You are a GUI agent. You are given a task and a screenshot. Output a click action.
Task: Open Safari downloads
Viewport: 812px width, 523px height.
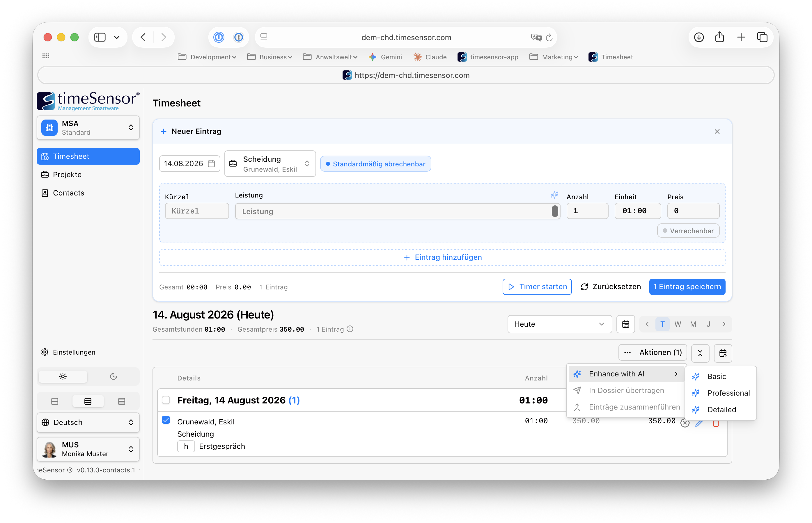[699, 37]
